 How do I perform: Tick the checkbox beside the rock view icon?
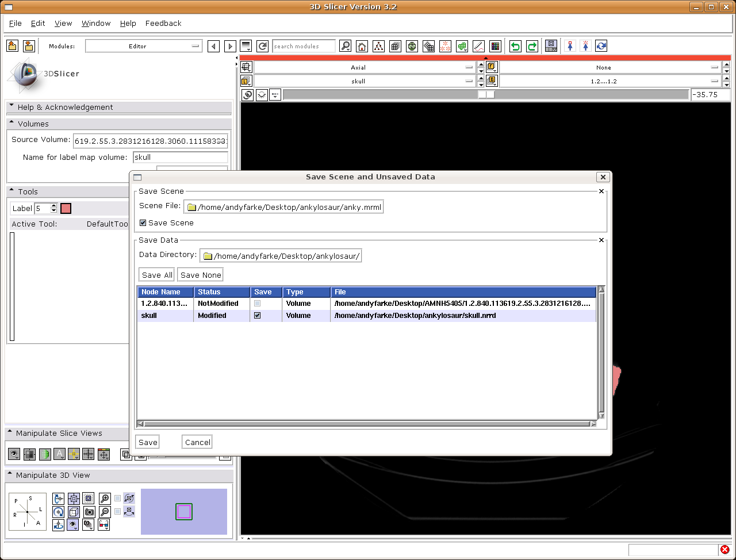[118, 512]
